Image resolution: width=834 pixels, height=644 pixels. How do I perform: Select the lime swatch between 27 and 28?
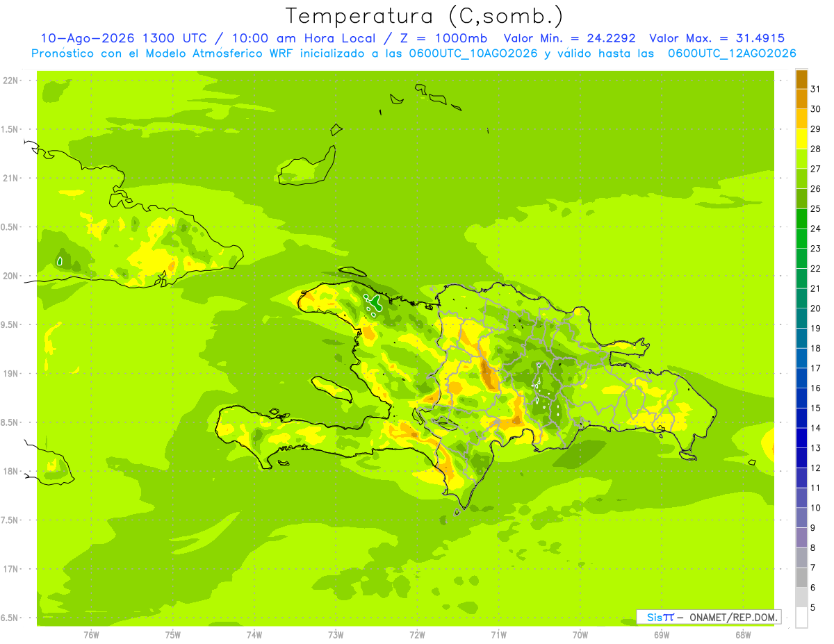[801, 158]
